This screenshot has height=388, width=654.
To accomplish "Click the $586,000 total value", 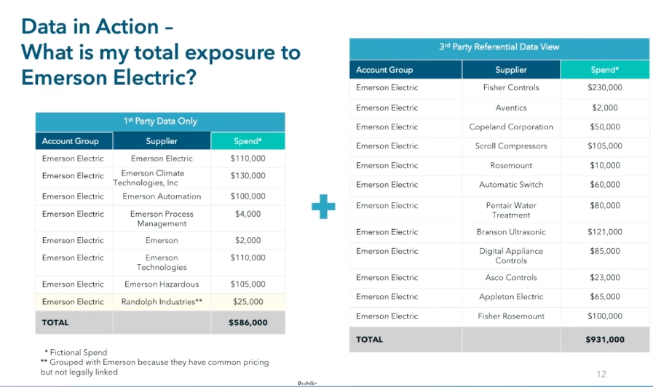I will click(x=248, y=322).
